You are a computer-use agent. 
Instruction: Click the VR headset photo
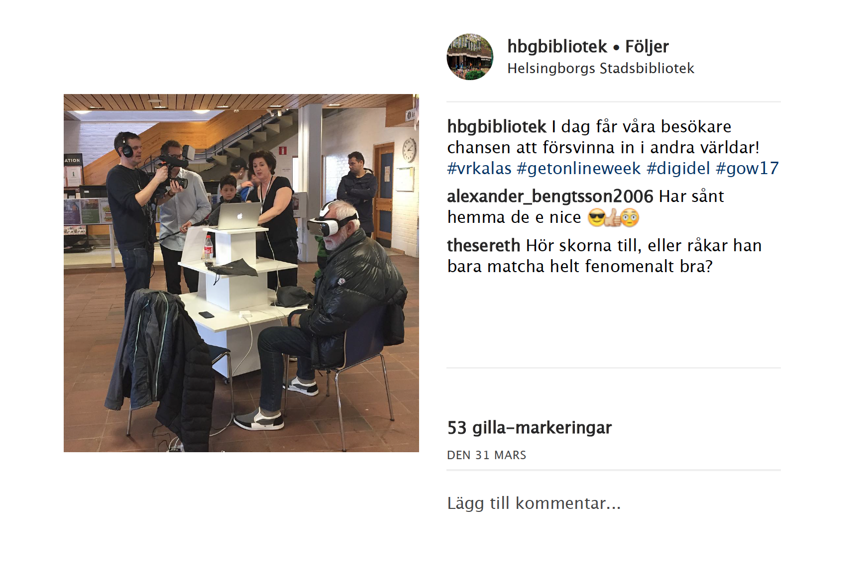pos(241,273)
